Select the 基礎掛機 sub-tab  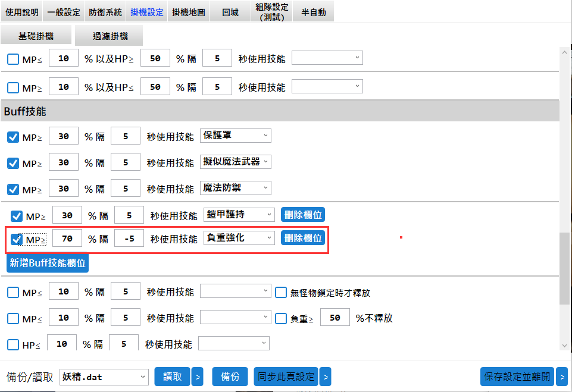pos(36,36)
